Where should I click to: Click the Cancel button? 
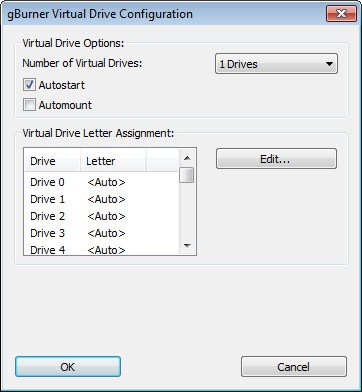[294, 367]
